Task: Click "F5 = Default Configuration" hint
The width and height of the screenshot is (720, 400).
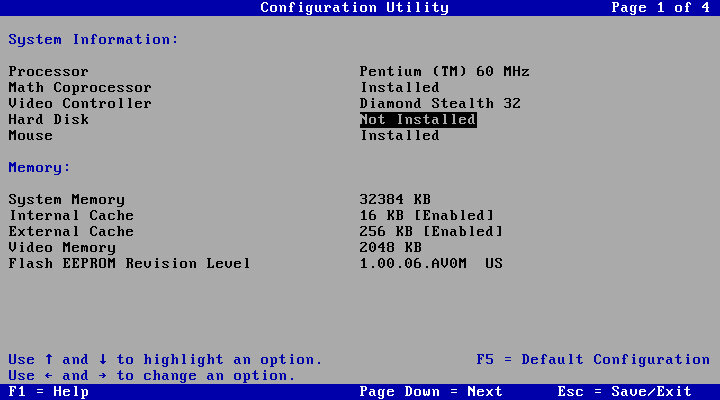Action: pos(593,360)
